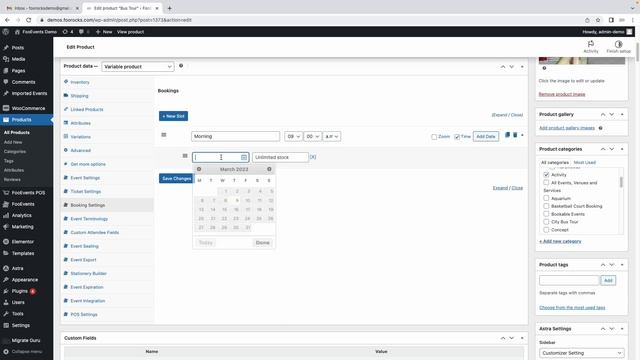
Task: Click next month arrow in date picker
Action: pyautogui.click(x=269, y=169)
